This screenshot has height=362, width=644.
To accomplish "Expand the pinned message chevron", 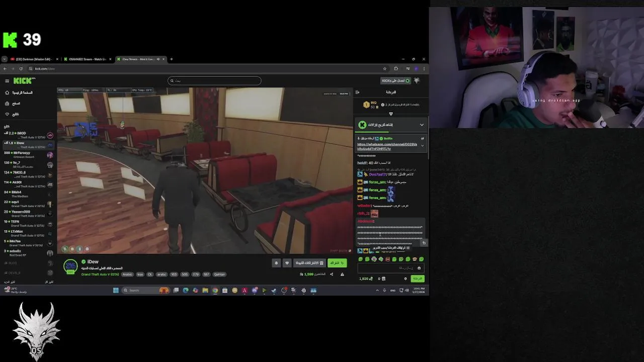I will (x=422, y=146).
